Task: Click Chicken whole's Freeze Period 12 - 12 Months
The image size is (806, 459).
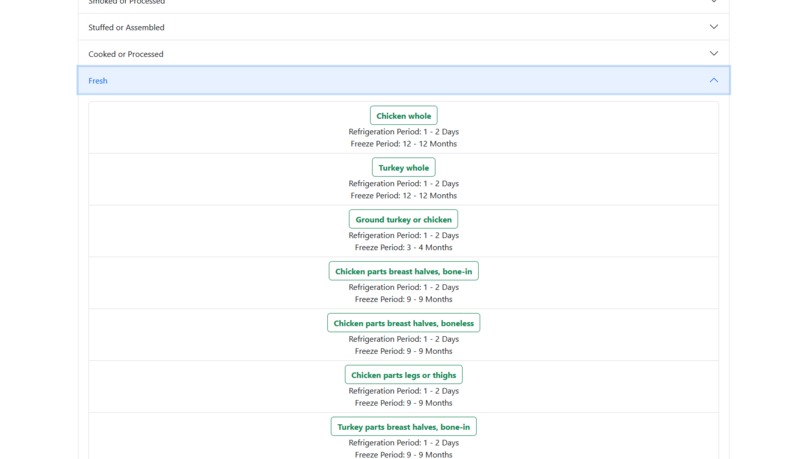Action: [x=404, y=144]
